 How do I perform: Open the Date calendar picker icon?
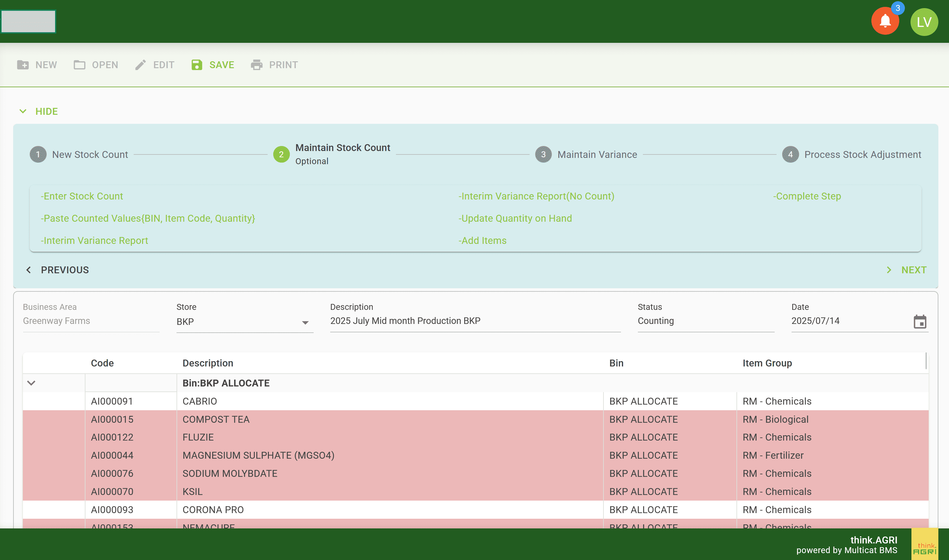920,322
